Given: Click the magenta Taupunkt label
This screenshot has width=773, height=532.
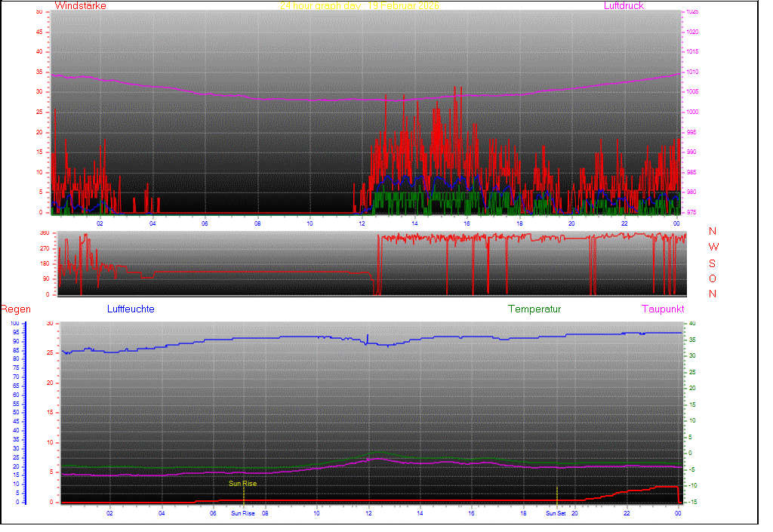Looking at the screenshot, I should pyautogui.click(x=663, y=309).
